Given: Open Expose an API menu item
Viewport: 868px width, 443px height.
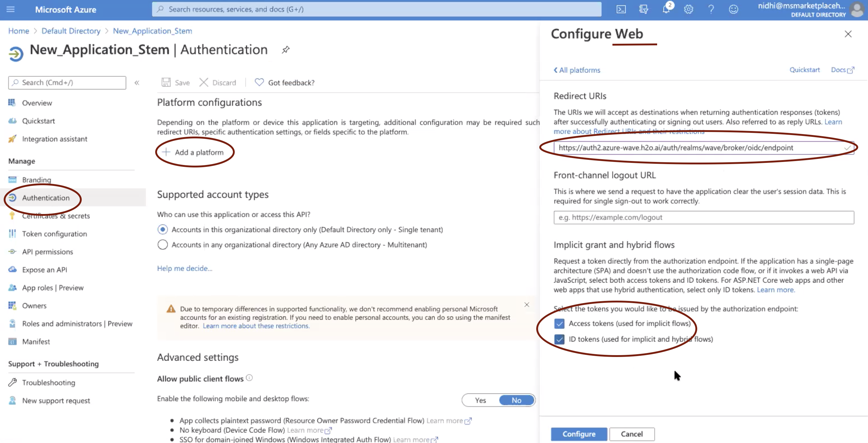Looking at the screenshot, I should (44, 270).
